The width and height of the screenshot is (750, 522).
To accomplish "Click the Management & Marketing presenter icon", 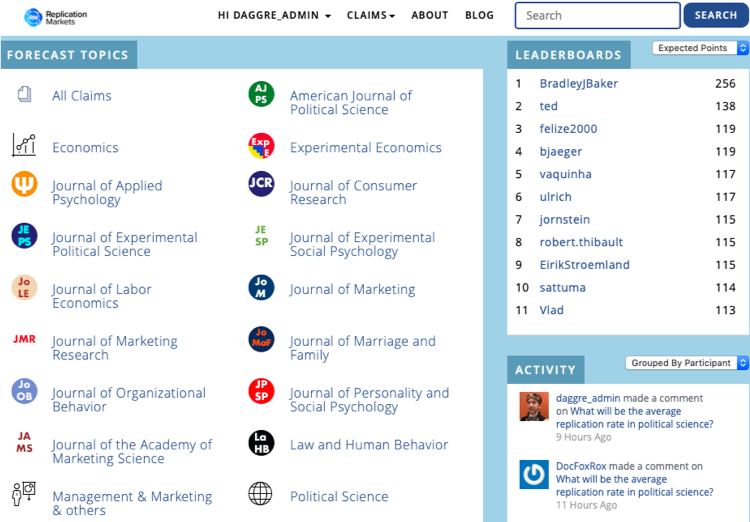I will point(24,494).
